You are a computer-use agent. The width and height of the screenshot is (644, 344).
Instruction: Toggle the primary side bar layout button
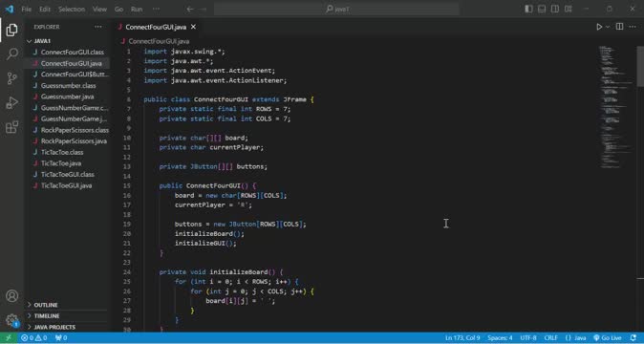pyautogui.click(x=529, y=9)
